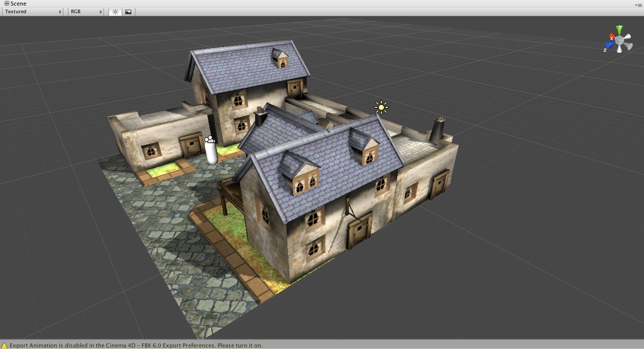The height and width of the screenshot is (349, 644).
Task: Open the RGB render channel dropdown
Action: 85,11
